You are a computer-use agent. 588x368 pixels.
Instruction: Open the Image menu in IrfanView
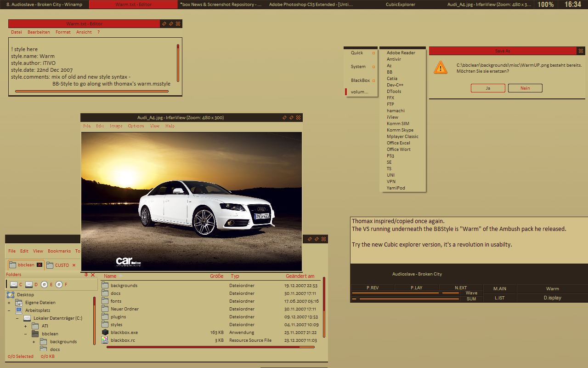click(116, 126)
